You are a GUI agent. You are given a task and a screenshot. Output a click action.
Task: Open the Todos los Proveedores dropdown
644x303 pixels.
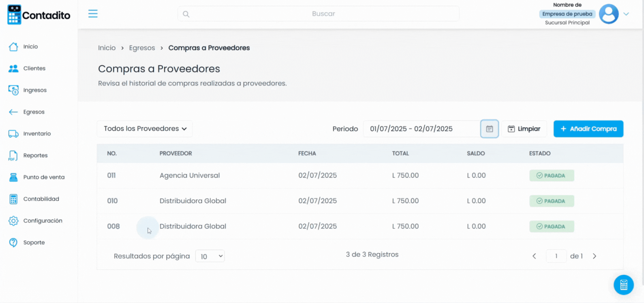[145, 129]
